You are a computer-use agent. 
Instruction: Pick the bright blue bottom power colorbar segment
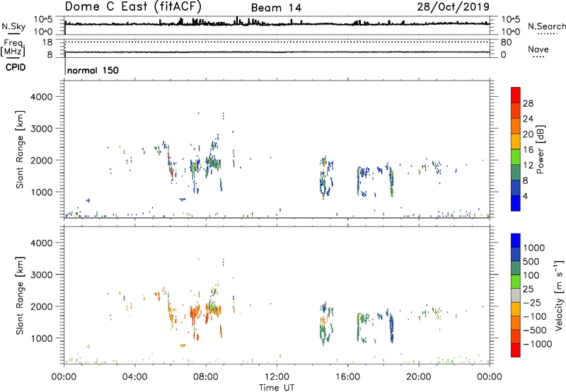tap(516, 203)
